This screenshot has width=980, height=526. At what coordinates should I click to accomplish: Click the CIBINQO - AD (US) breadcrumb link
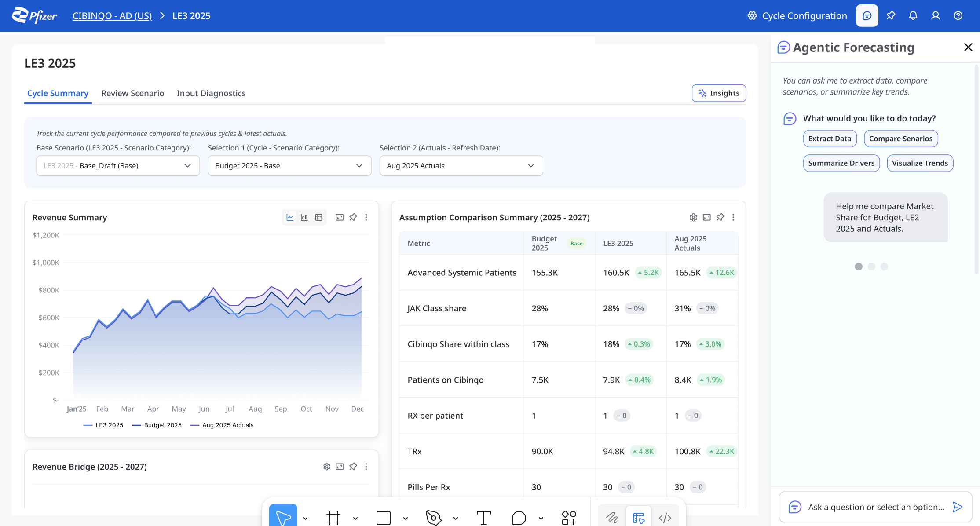tap(112, 16)
